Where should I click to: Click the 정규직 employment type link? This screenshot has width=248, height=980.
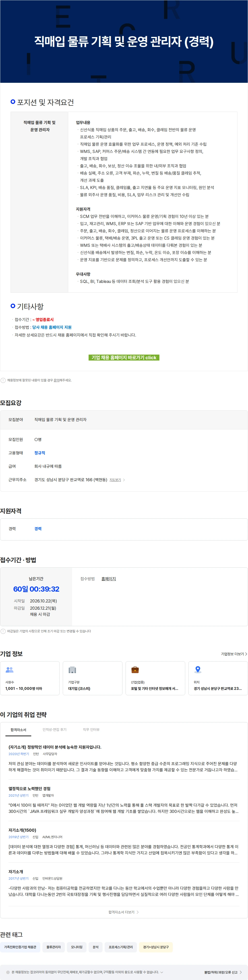[x=40, y=453]
